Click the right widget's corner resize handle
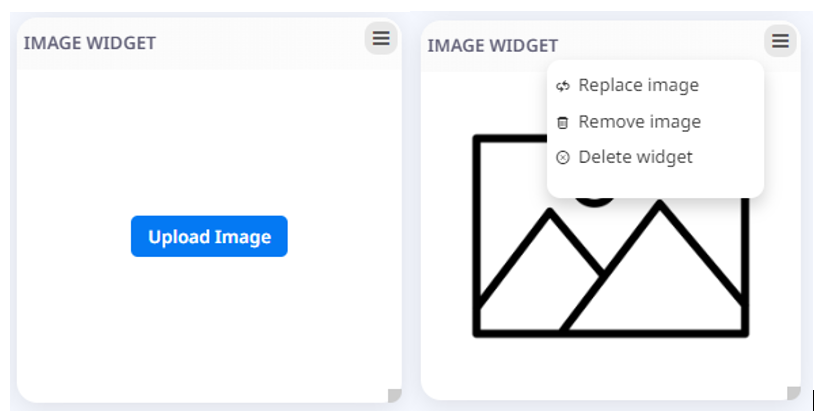Image resolution: width=822 pixels, height=418 pixels. [794, 393]
